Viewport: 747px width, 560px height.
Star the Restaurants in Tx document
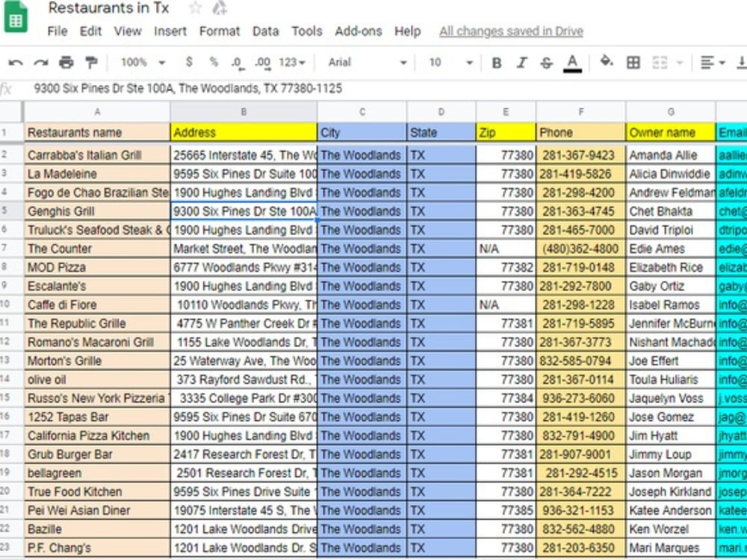pyautogui.click(x=195, y=7)
